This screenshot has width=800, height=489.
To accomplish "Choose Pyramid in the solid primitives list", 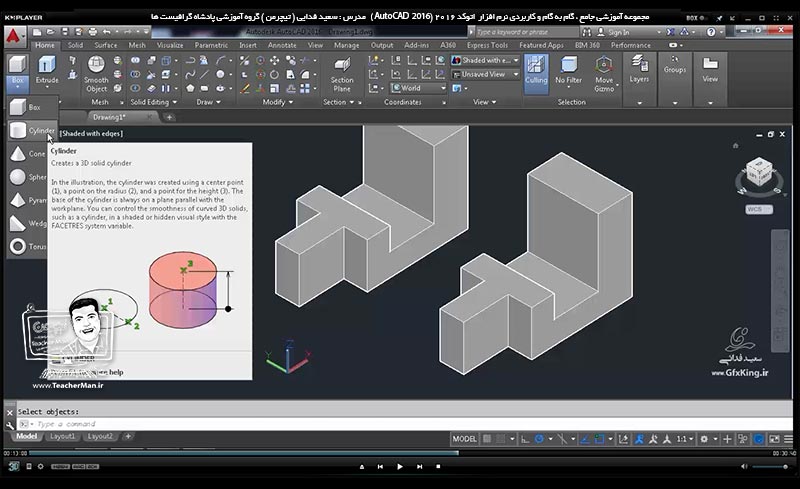I will pyautogui.click(x=28, y=200).
